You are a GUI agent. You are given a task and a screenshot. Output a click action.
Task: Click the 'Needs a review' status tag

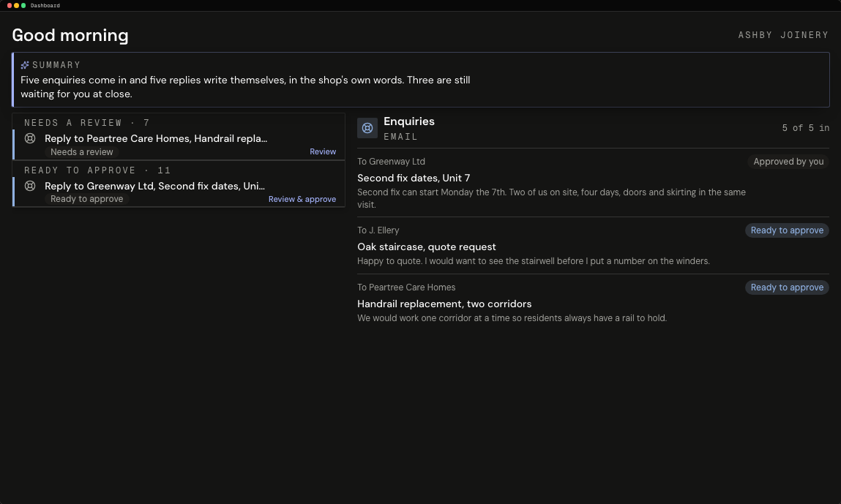81,151
